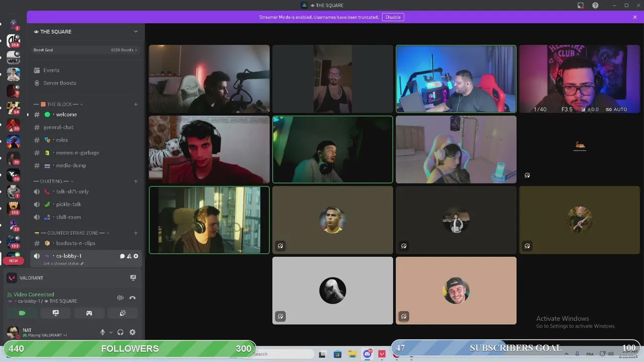Edit cs-lobby-1 channel settings gear
Viewport: 644px width, 362px height.
click(x=135, y=256)
